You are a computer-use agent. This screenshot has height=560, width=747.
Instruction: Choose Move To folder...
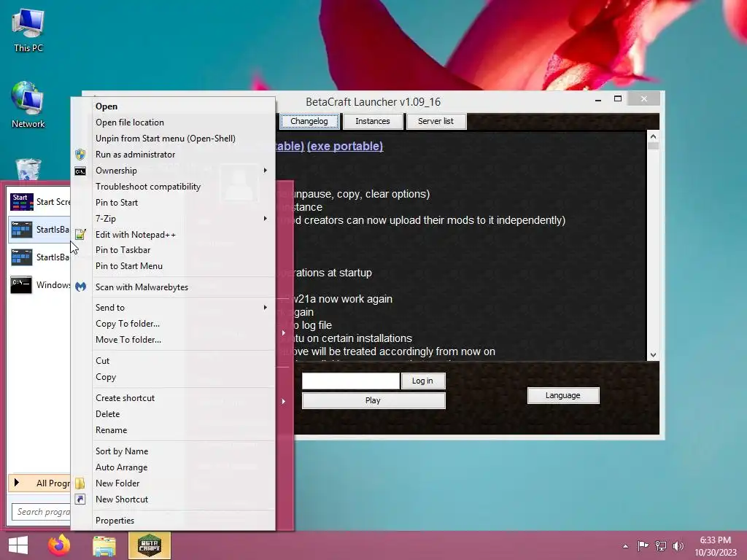tap(174, 340)
